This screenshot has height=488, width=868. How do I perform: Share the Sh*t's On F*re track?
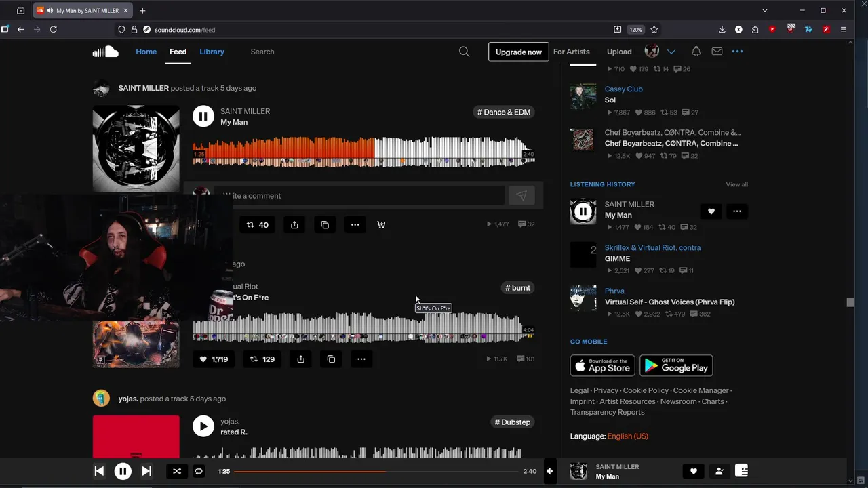point(300,359)
